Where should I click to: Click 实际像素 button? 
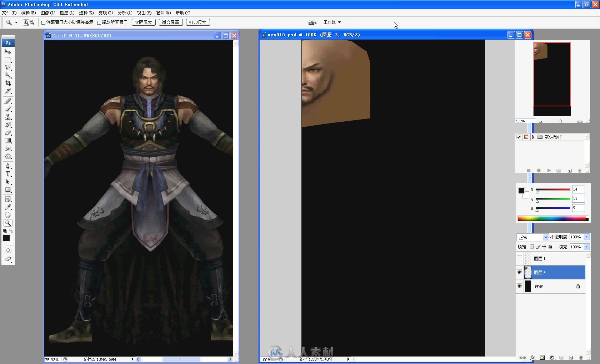[144, 22]
